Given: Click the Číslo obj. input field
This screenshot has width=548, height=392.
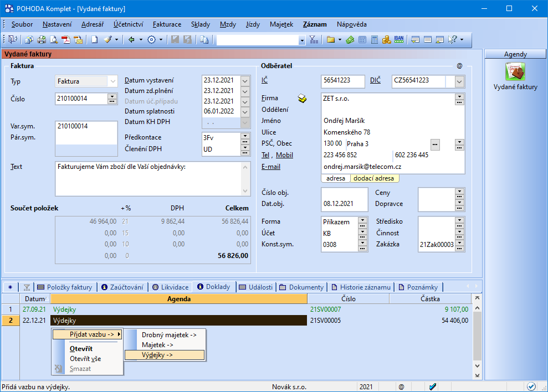Looking at the screenshot, I should coord(344,193).
